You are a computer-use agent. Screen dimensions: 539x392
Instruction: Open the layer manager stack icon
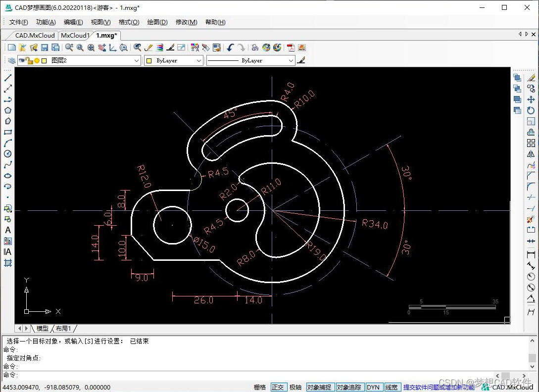click(12, 60)
